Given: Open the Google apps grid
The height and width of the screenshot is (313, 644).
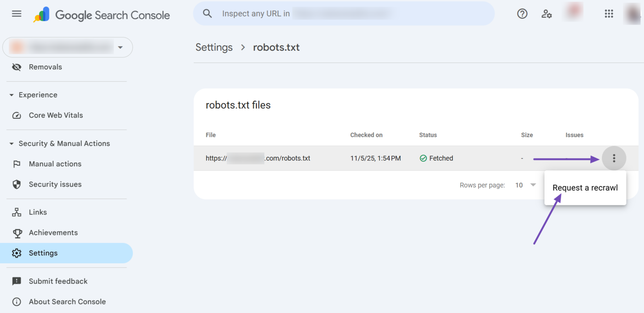Looking at the screenshot, I should tap(609, 14).
